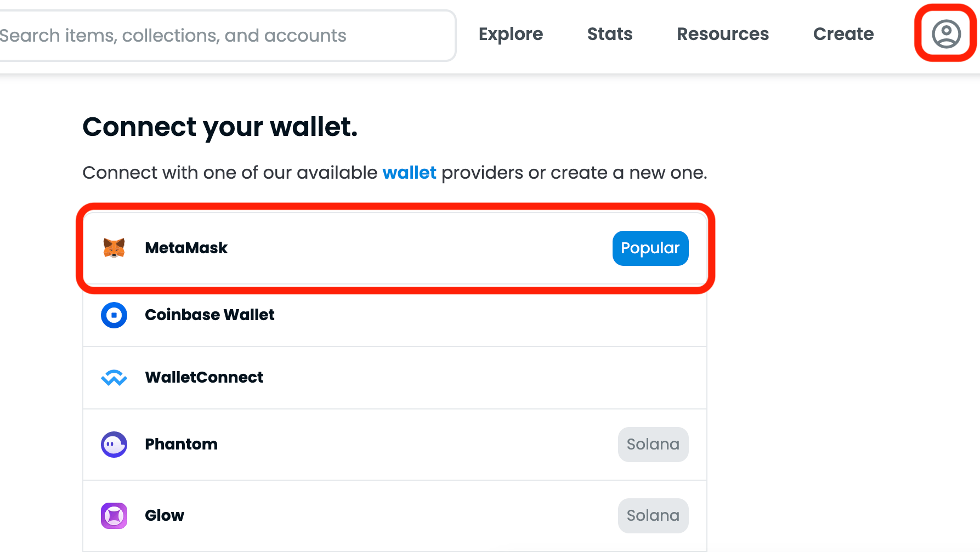Click the Glow wallet icon
Viewport: 980px width, 552px height.
[x=114, y=516]
